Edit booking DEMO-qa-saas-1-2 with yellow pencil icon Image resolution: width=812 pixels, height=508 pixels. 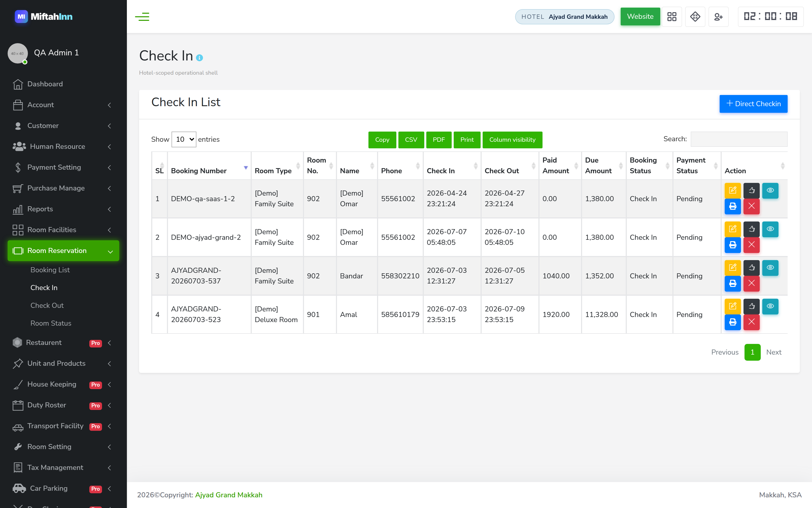point(733,190)
